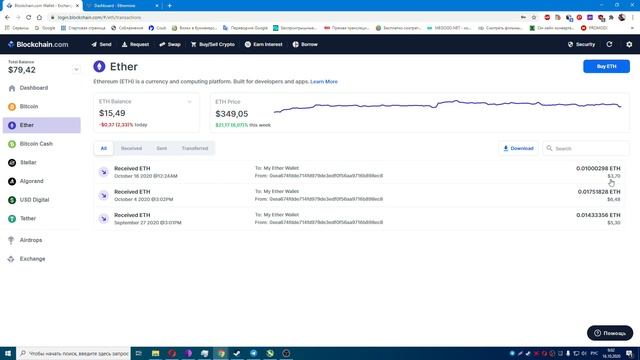The image size is (640, 360).
Task: Click the 0.01433356 ETH amount
Action: [598, 215]
